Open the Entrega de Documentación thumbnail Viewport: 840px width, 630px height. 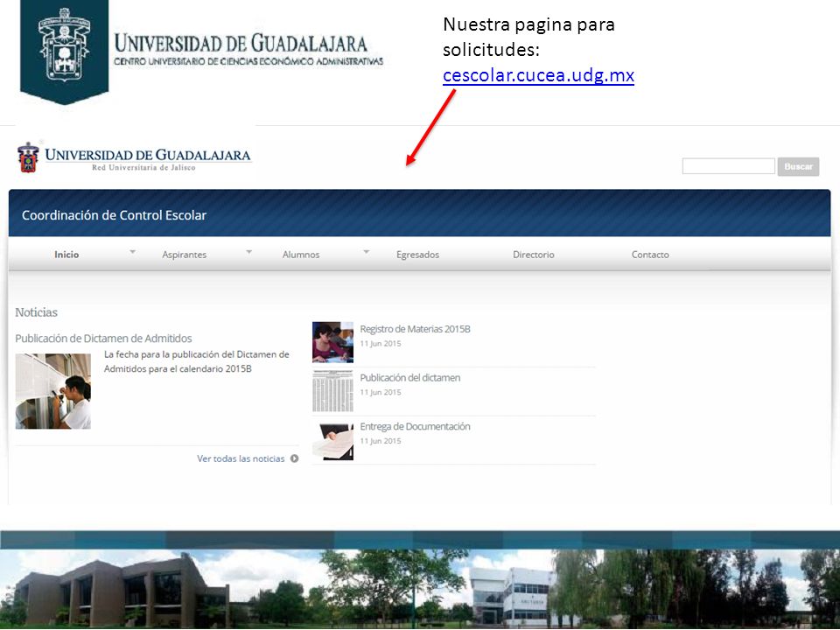[332, 441]
